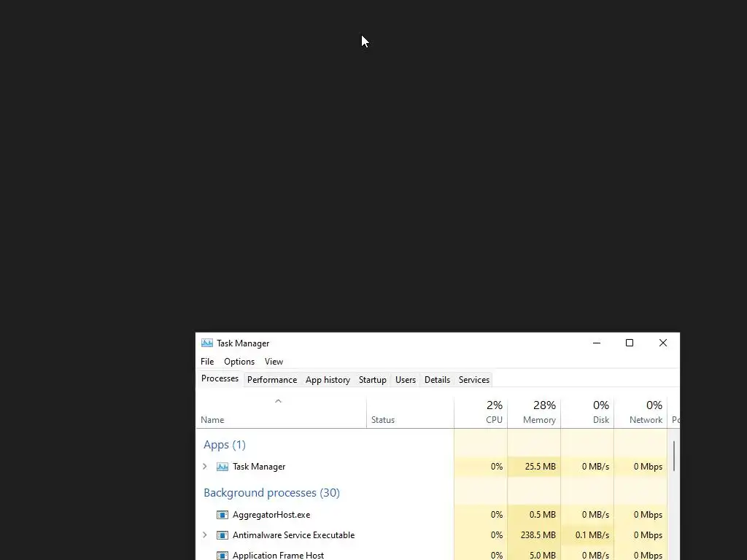Expand Antimalware Service Executable process
The width and height of the screenshot is (747, 560).
(x=205, y=535)
